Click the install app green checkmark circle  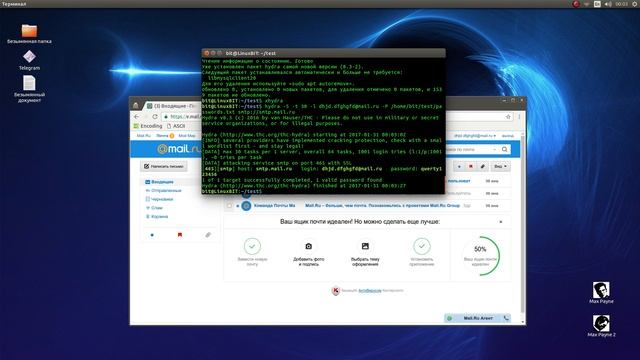pyautogui.click(x=422, y=246)
